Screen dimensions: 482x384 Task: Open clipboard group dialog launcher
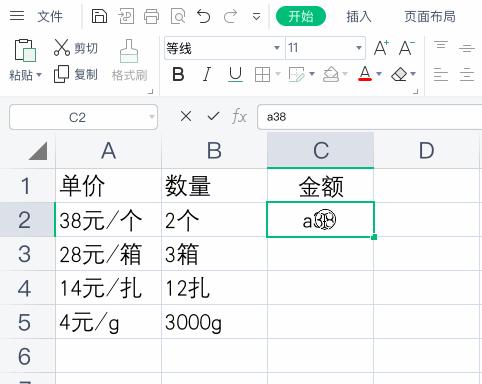[151, 91]
